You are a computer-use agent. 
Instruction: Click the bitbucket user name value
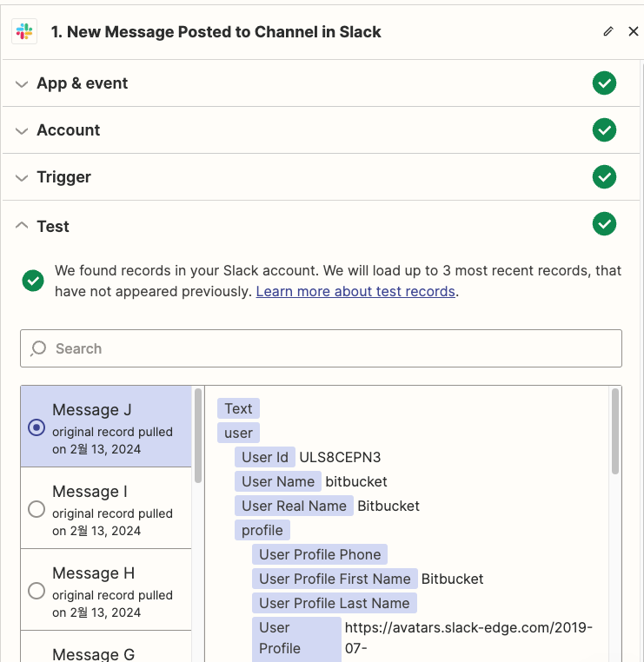[356, 481]
